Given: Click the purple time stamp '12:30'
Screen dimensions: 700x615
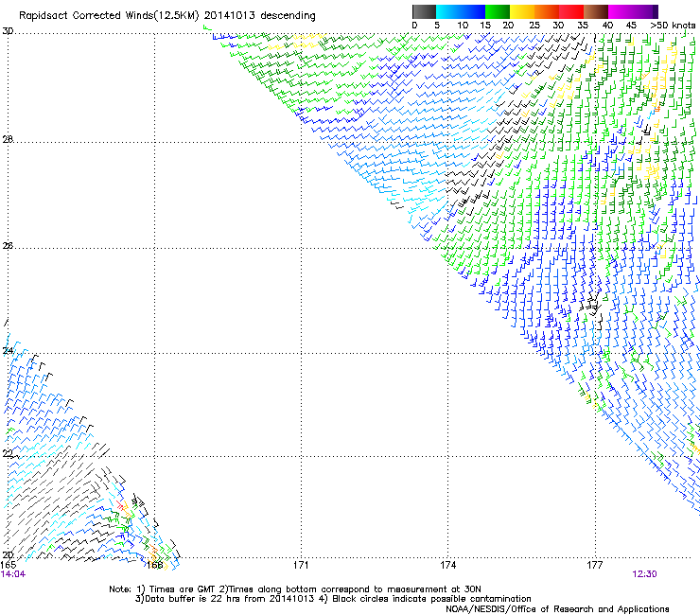Looking at the screenshot, I should tap(644, 574).
